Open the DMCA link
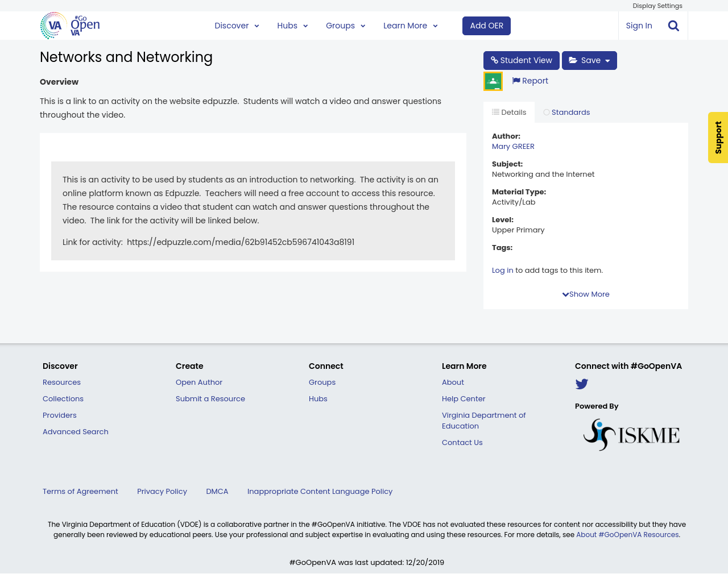 coord(217,492)
